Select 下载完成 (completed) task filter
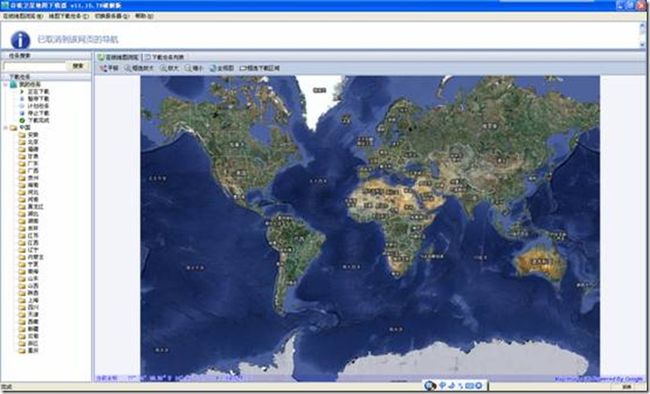The height and width of the screenshot is (394, 650). [38, 120]
